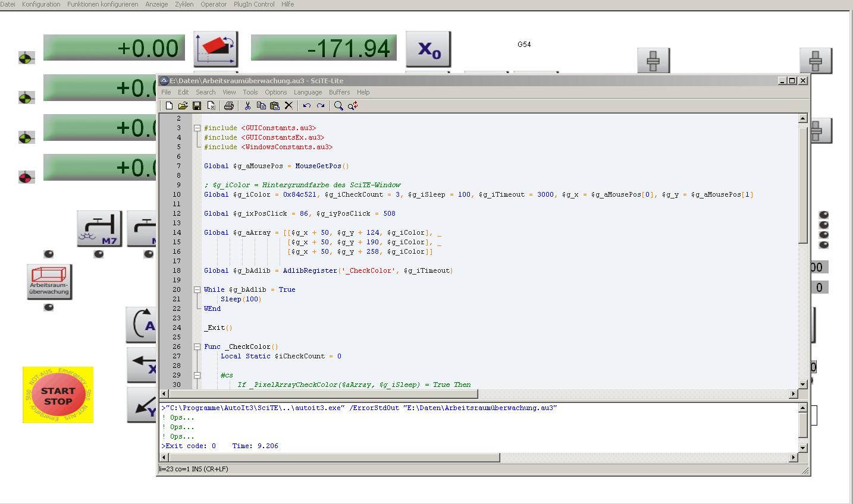Image resolution: width=853 pixels, height=504 pixels.
Task: Collapse the #include fold block at line 3
Action: tap(197, 128)
